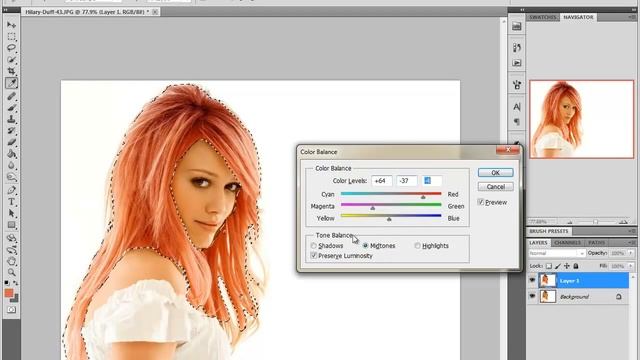Select the Brush tool
Image resolution: width=640 pixels, height=360 pixels.
[x=11, y=108]
